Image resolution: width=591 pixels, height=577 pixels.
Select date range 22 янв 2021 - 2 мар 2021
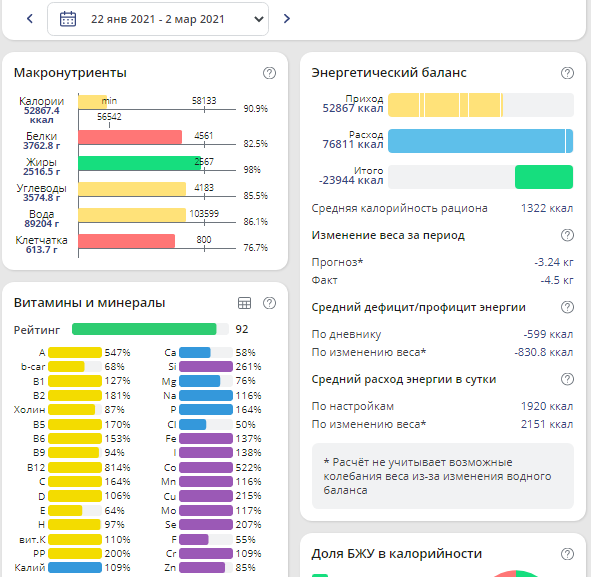click(158, 19)
